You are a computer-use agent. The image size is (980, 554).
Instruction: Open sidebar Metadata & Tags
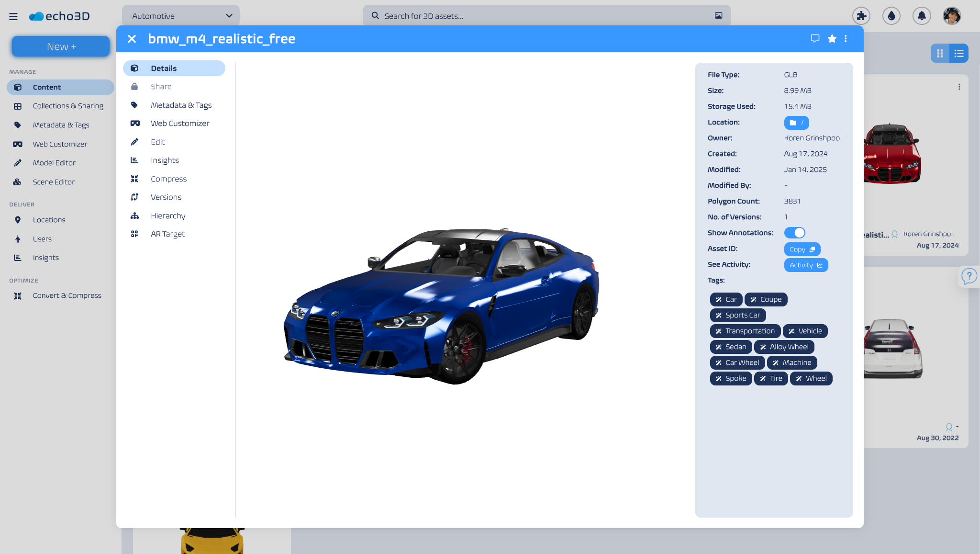60,125
